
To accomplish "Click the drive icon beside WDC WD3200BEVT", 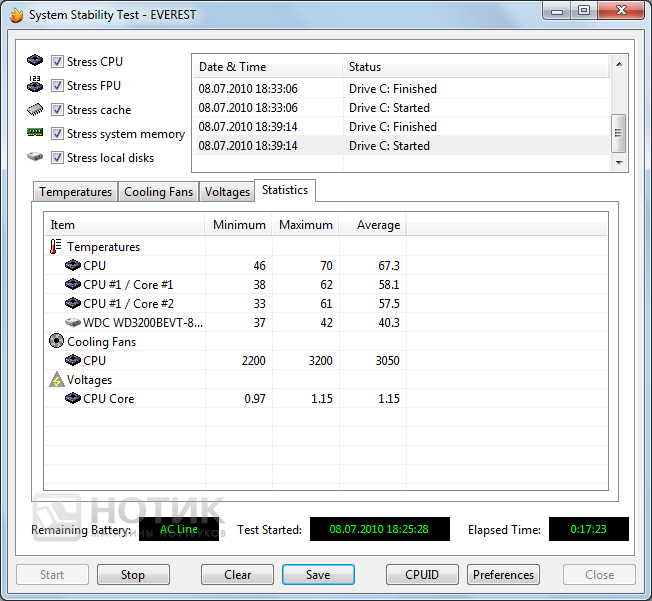I will click(x=73, y=322).
